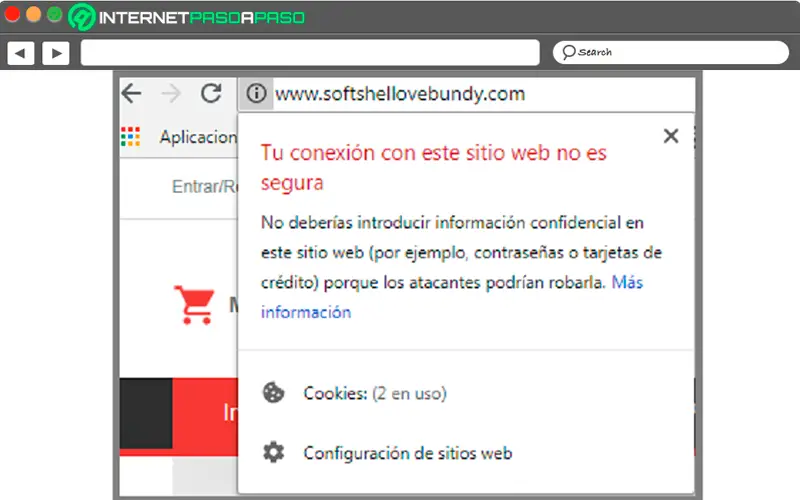Open Aplicaciones bookmark label
Viewport: 800px width, 500px height.
(x=198, y=137)
